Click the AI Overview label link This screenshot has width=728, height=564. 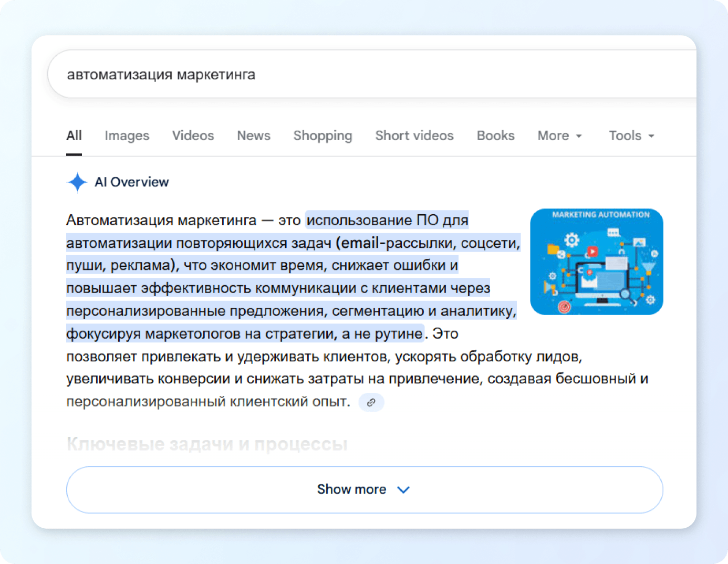click(132, 182)
